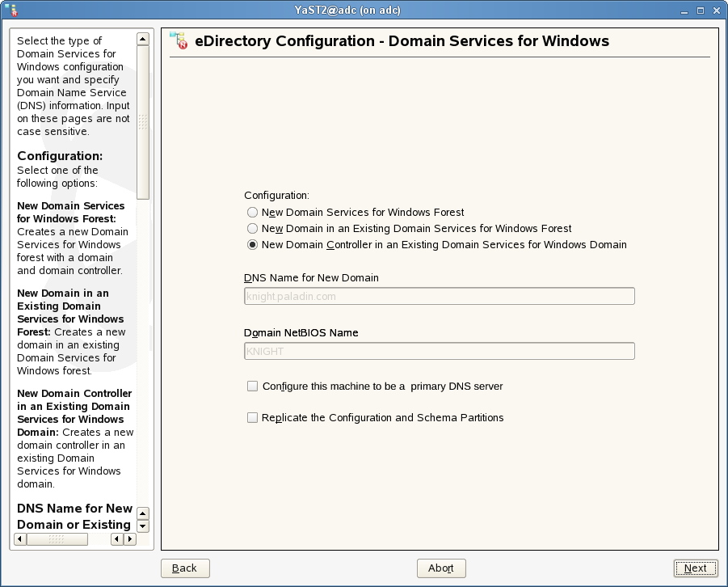Click the DNS Name for New Domain field
Screen dimensions: 728x587
pos(440,297)
